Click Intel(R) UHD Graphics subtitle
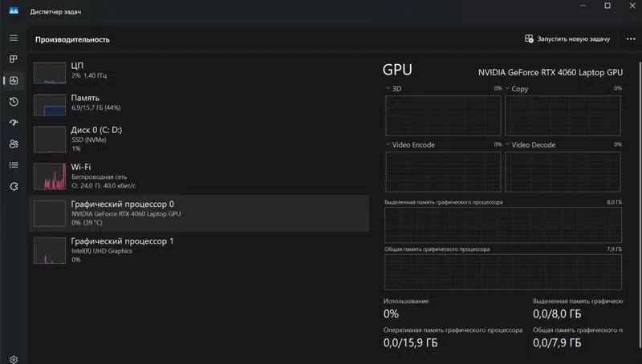Image resolution: width=642 pixels, height=364 pixels. tap(102, 251)
